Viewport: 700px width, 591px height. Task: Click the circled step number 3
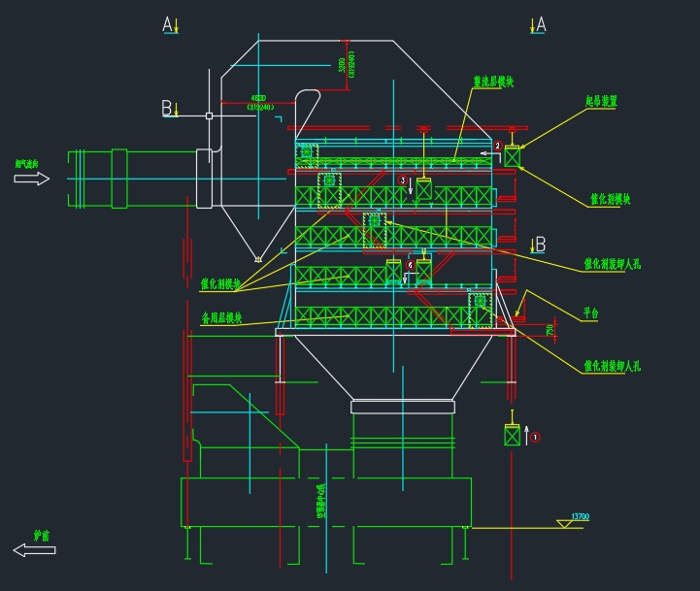tap(403, 181)
